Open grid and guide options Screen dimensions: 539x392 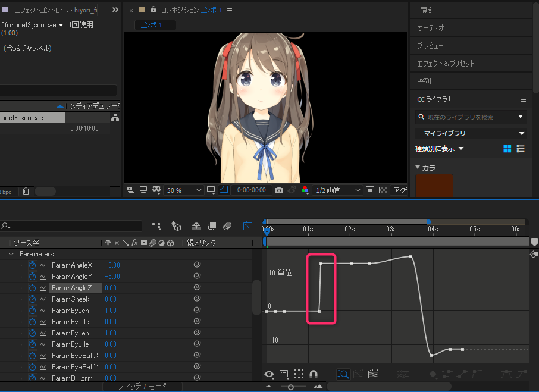click(x=211, y=190)
